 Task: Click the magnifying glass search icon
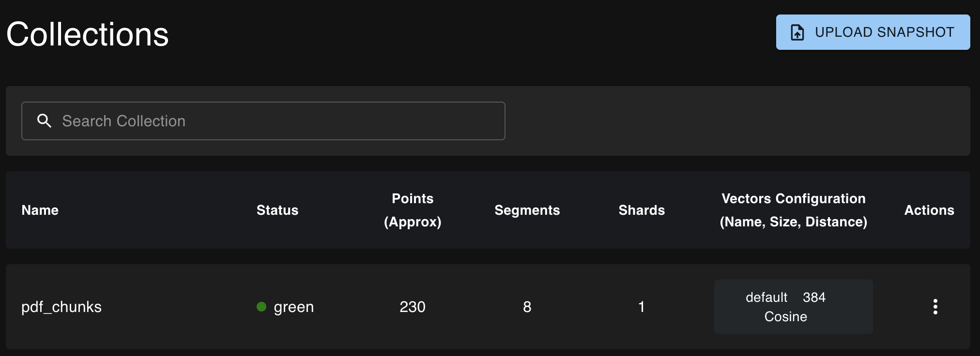coord(44,121)
